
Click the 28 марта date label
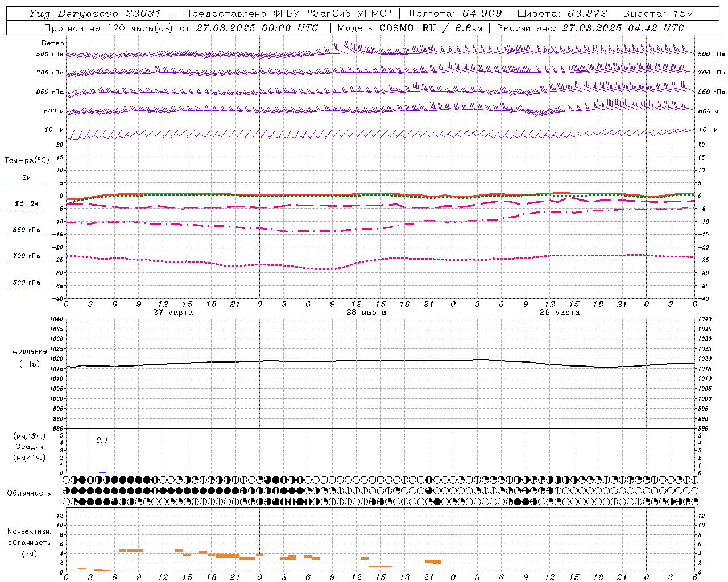(366, 313)
